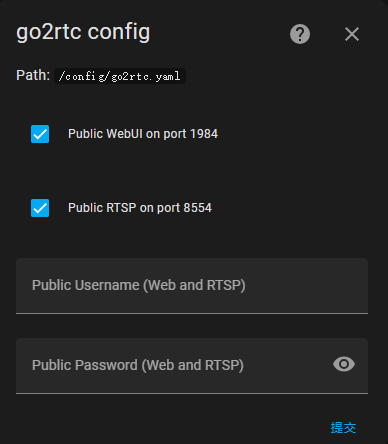Open help via the question mark icon
The image size is (388, 444).
(300, 34)
